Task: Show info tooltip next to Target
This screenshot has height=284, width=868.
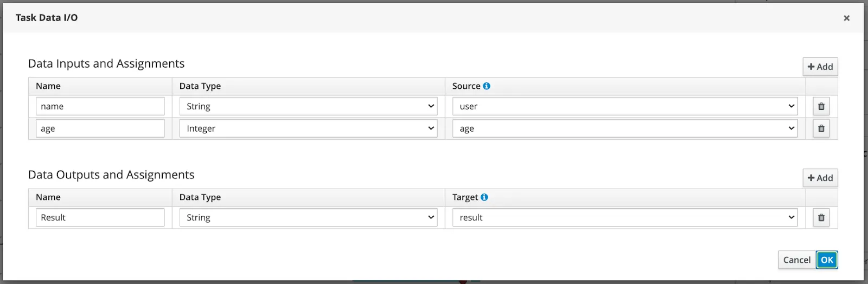Action: [484, 197]
